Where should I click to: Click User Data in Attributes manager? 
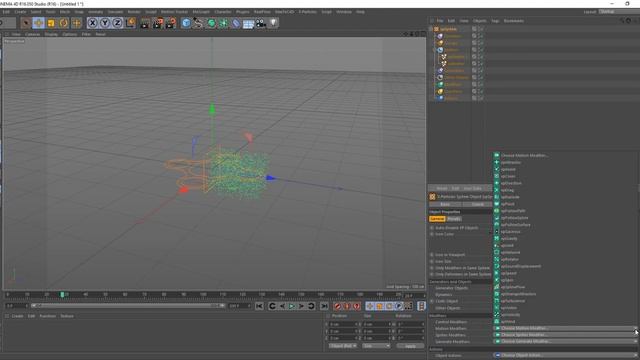point(473,189)
